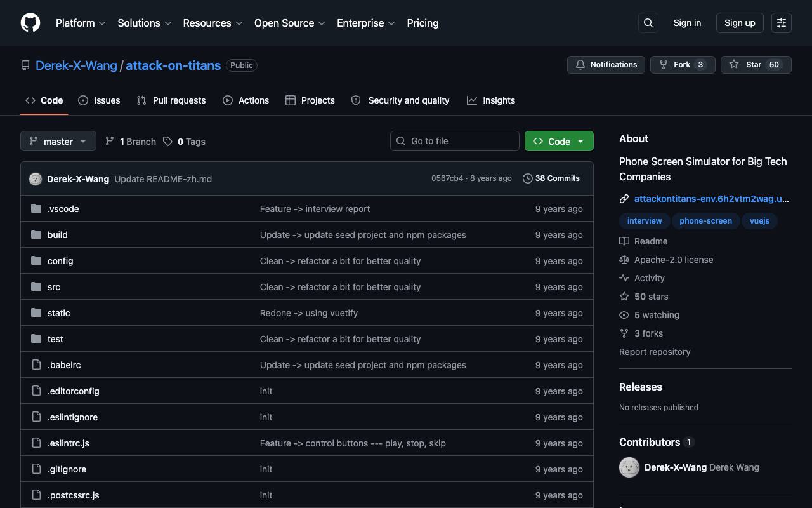This screenshot has height=508, width=812.
Task: Expand the Resources menu
Action: pyautogui.click(x=213, y=23)
